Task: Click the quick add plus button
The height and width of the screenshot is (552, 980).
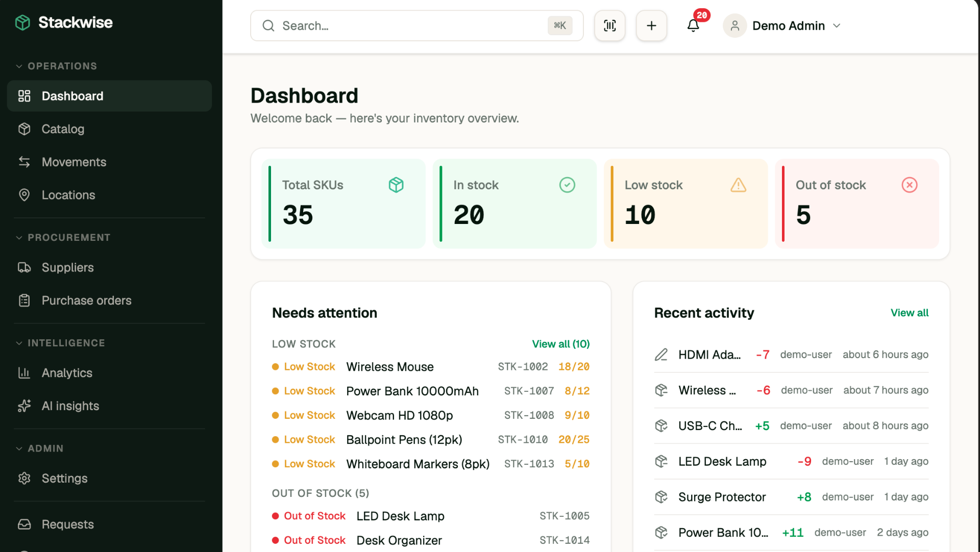Action: (x=651, y=26)
